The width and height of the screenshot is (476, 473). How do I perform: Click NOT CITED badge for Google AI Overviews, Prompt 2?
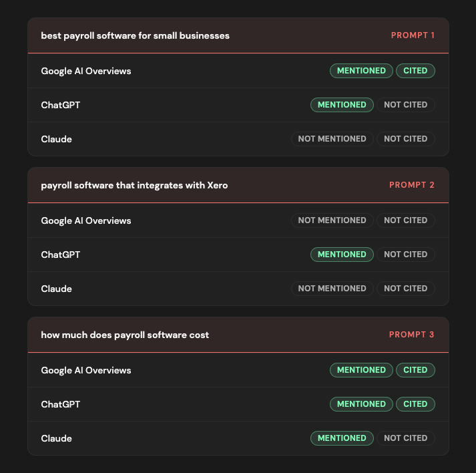pyautogui.click(x=406, y=220)
